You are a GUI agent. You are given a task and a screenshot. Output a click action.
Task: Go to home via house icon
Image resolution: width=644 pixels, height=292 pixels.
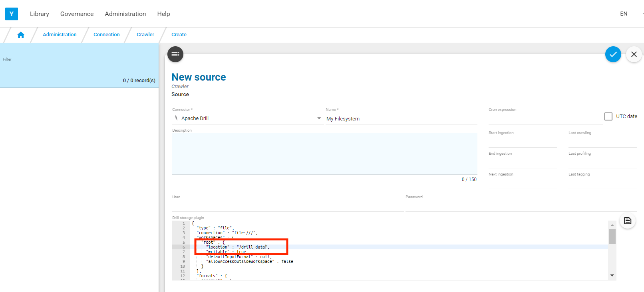(21, 35)
